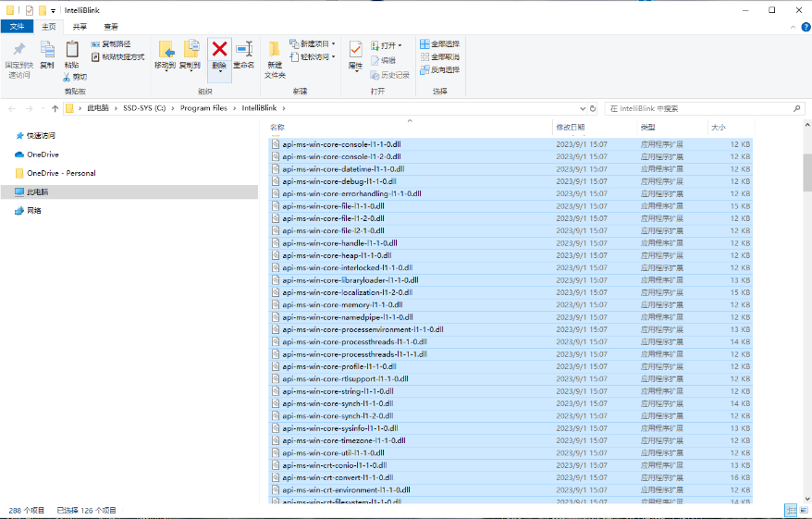The width and height of the screenshot is (812, 519).
Task: Click the Paste clipboard icon
Action: coord(72,49)
